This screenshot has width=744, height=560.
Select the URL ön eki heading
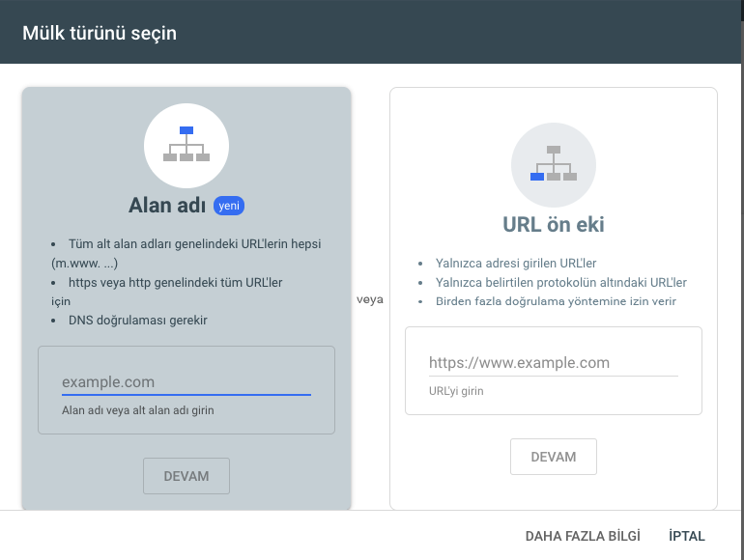point(554,225)
